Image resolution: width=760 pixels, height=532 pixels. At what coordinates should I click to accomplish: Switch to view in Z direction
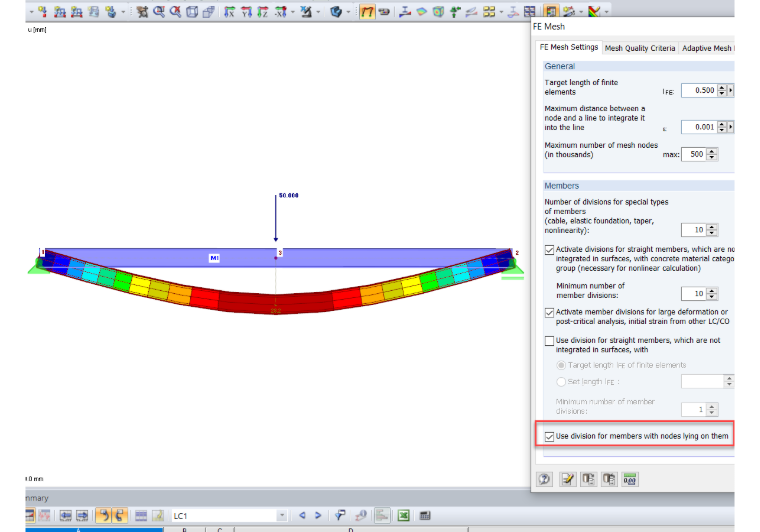263,11
